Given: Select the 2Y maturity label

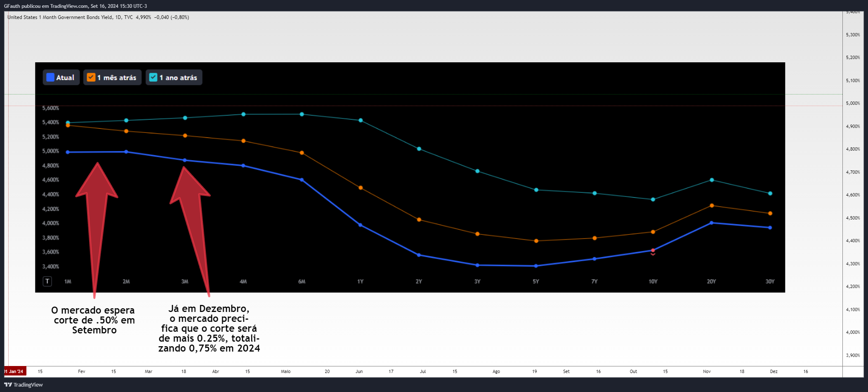Looking at the screenshot, I should click(x=419, y=281).
